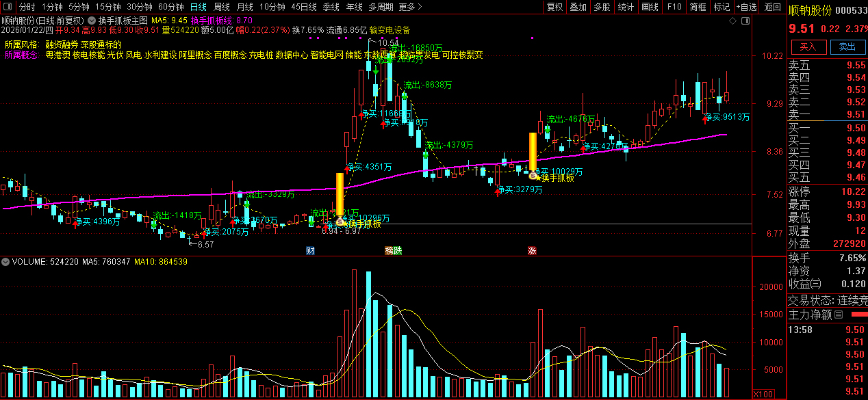
Task: Expand the 更多 periods menu
Action: point(409,7)
